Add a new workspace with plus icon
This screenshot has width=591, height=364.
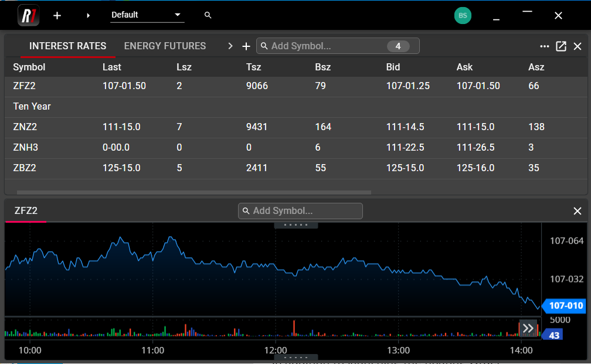tap(57, 16)
